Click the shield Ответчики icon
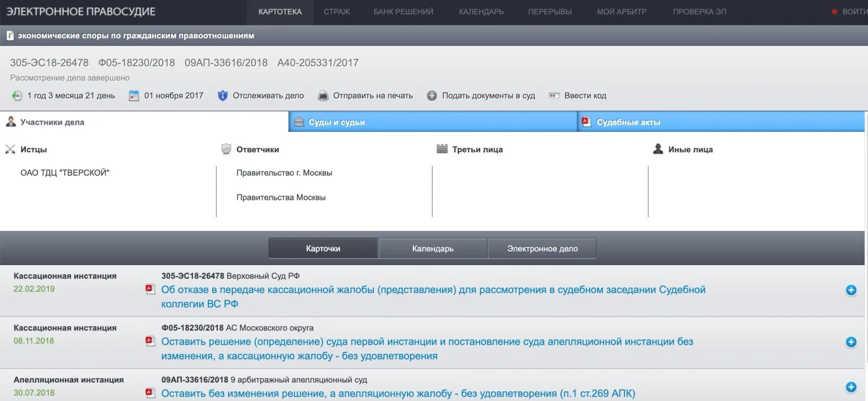The image size is (868, 401). 226,149
